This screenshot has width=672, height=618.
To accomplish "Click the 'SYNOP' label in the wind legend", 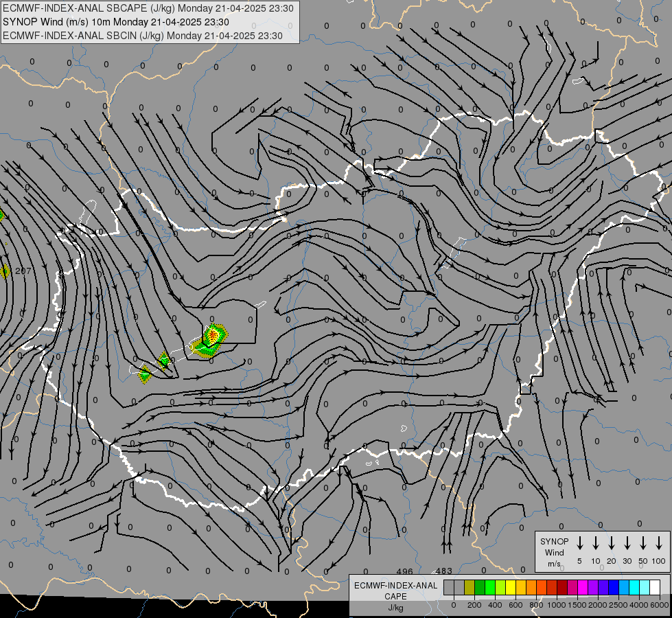I will point(554,542).
